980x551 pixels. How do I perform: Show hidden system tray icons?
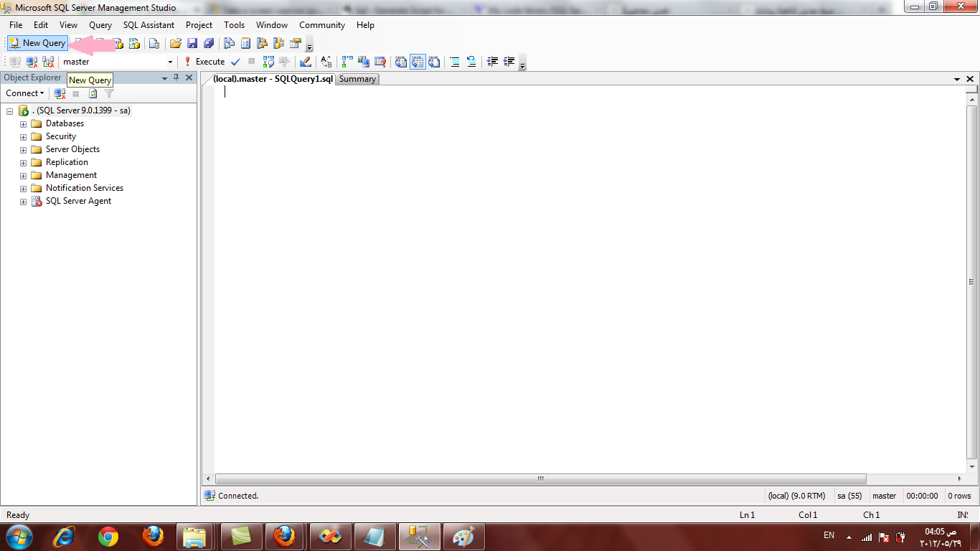(x=849, y=537)
